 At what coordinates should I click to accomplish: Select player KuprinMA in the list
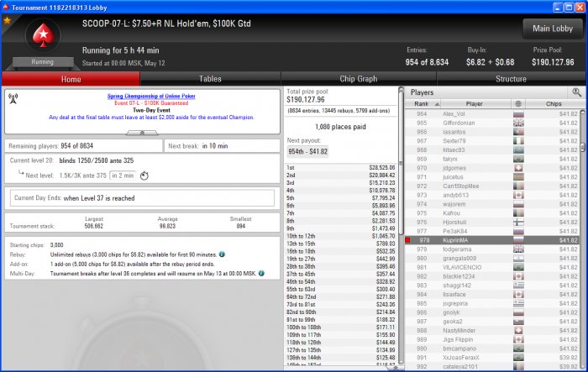click(492, 240)
